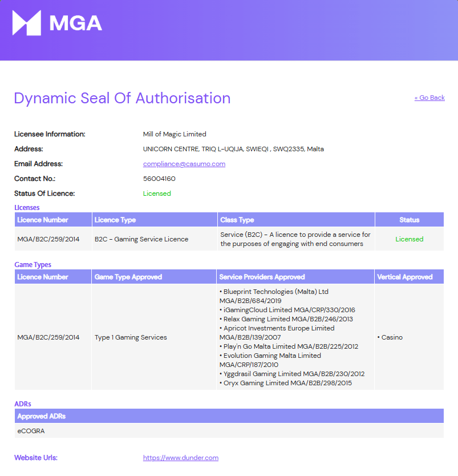Click the green Licensed status in Licenses table

pyautogui.click(x=410, y=239)
